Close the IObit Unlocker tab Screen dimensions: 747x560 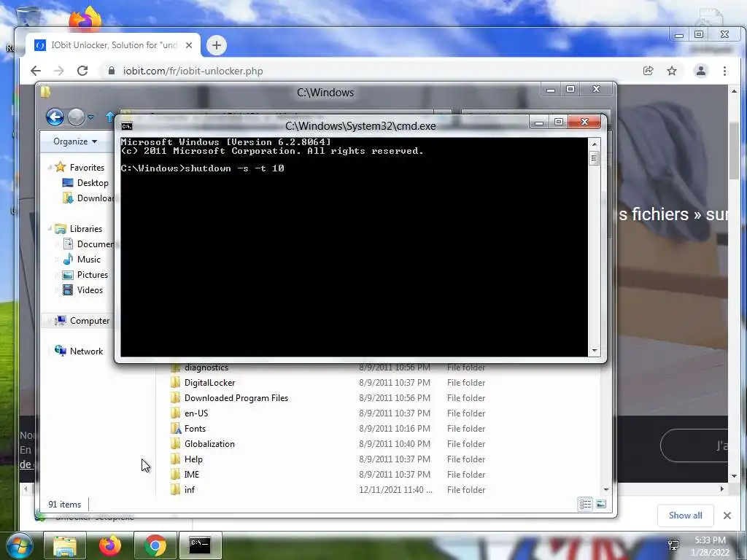click(189, 45)
